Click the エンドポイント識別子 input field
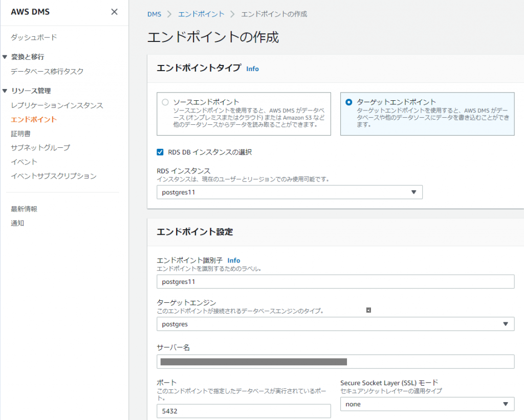The width and height of the screenshot is (524, 420). [336, 282]
